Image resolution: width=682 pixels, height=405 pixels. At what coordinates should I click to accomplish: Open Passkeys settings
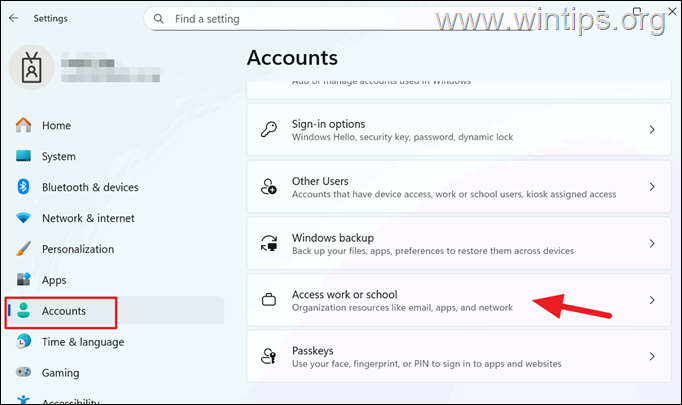coord(459,356)
